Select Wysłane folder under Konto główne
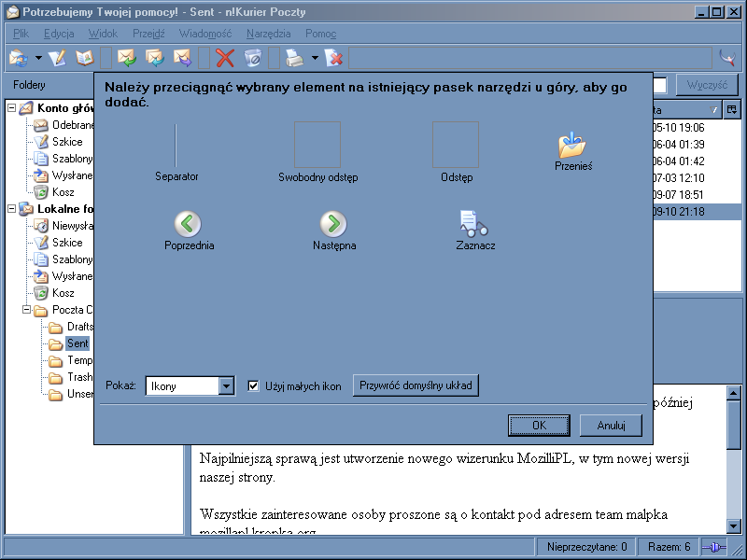 tap(64, 175)
